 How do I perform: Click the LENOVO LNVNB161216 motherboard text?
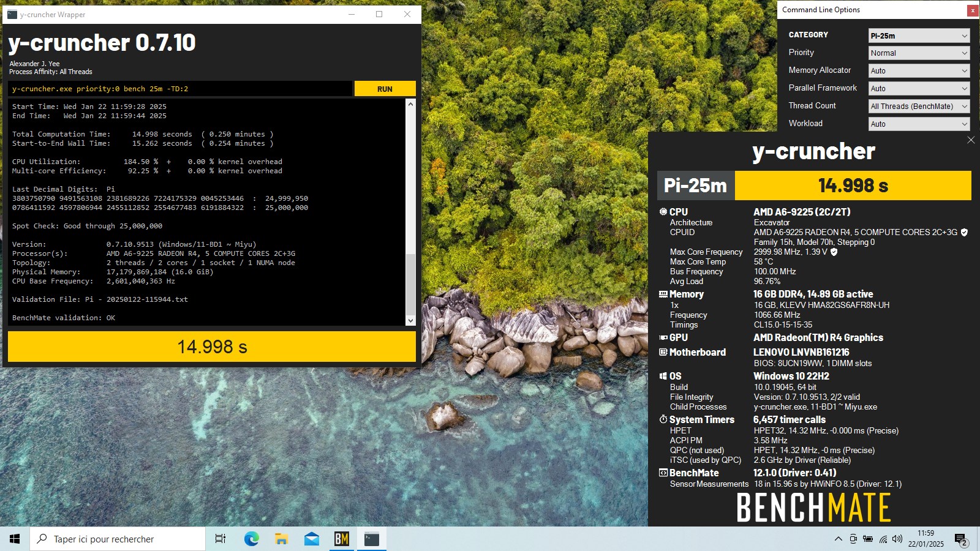(x=801, y=353)
